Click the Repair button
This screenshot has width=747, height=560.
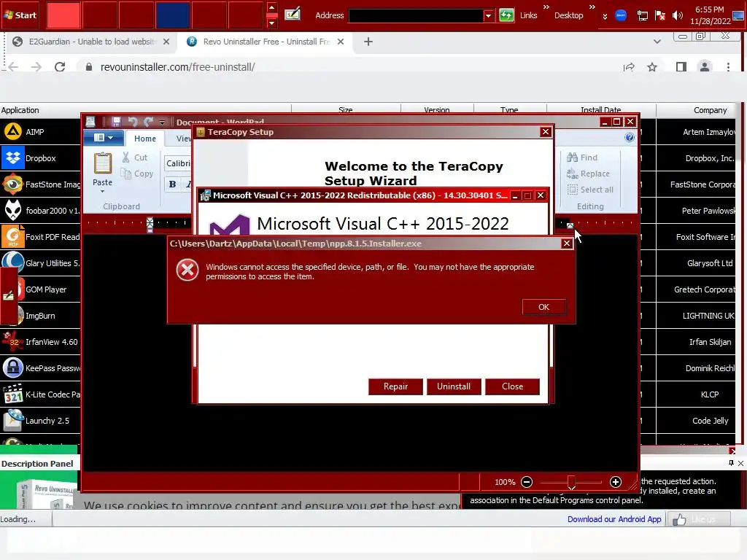tap(395, 386)
